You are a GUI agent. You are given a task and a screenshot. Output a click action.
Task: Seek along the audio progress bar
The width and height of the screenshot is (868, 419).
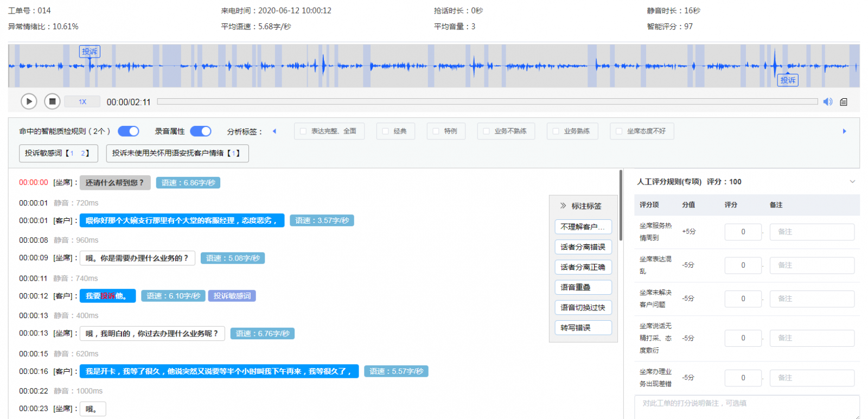tap(487, 101)
